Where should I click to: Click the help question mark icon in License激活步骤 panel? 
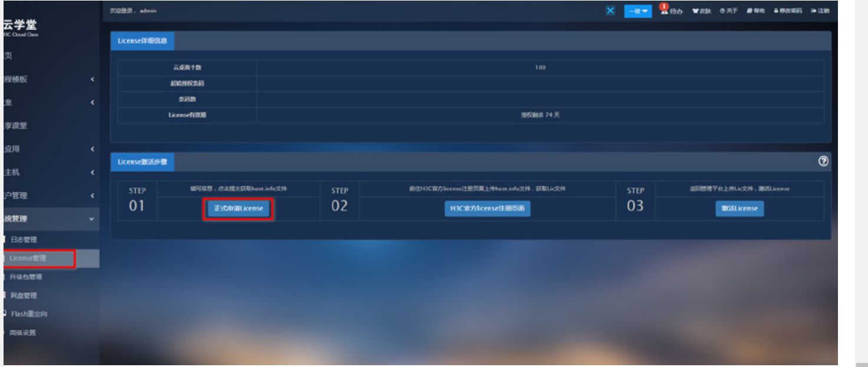(x=823, y=161)
